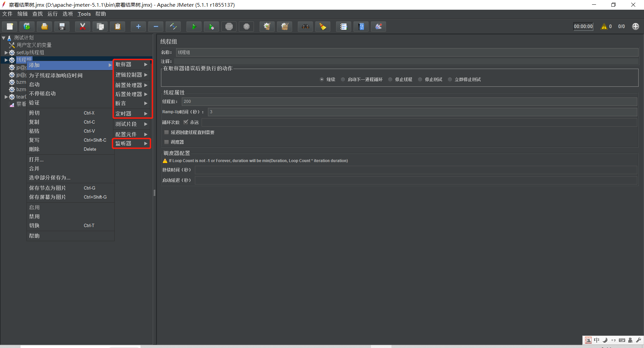
Task: Click the Shutdown test icon
Action: point(246,26)
